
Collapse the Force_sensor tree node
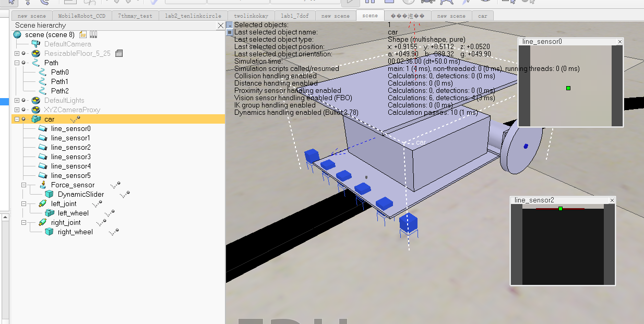(24, 185)
